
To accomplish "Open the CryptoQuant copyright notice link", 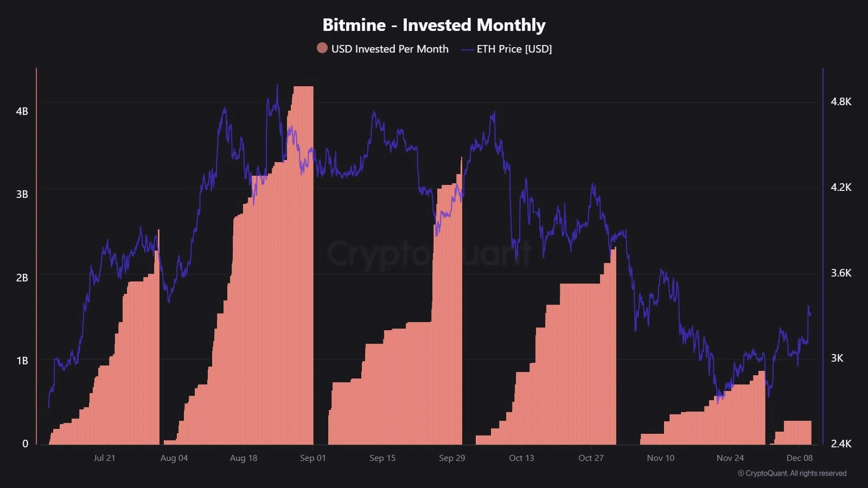I will pyautogui.click(x=792, y=473).
